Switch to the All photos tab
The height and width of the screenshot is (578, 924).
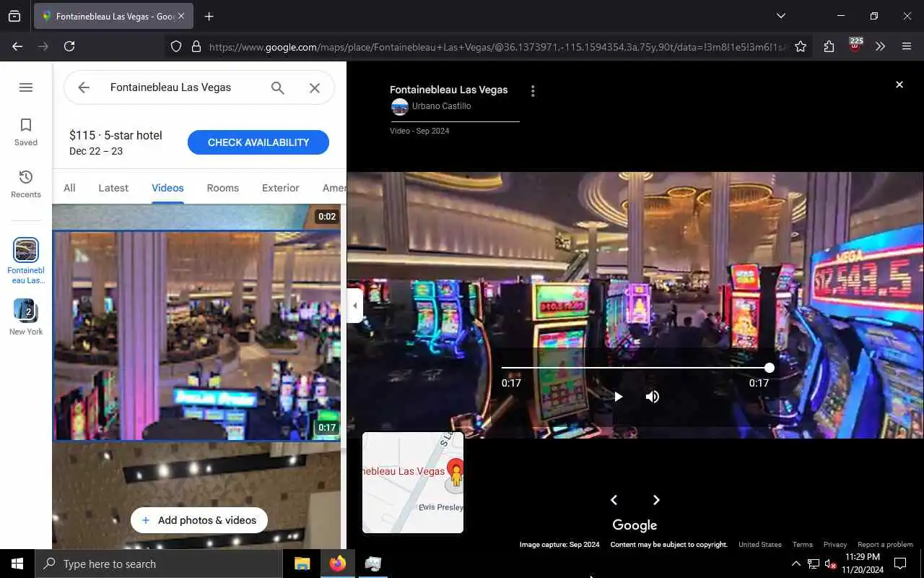tap(69, 188)
